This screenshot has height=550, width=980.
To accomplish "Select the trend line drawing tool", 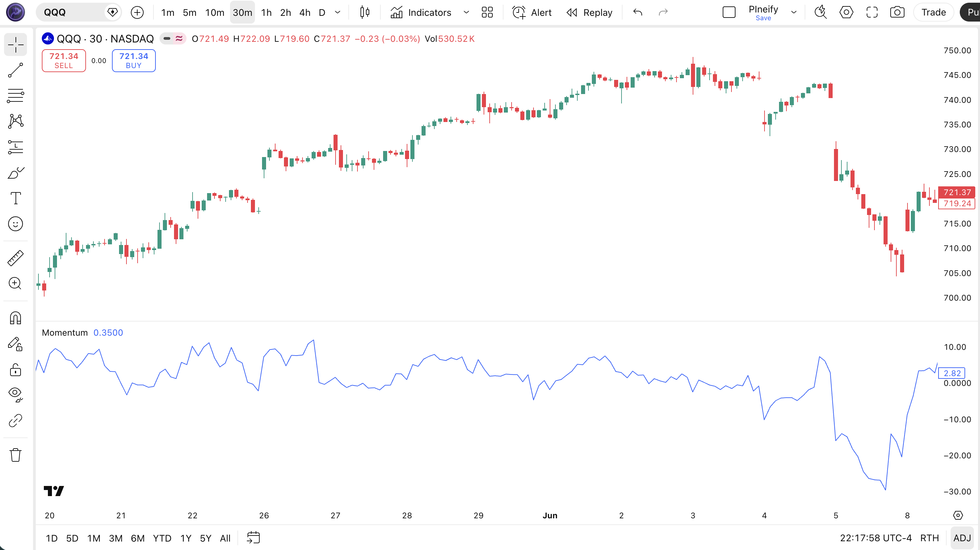I will [x=16, y=70].
